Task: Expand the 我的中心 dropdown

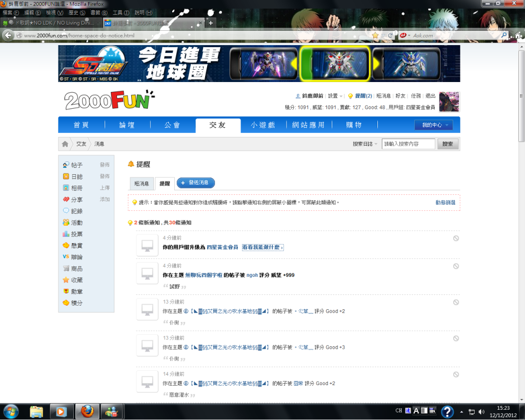Action: pos(433,125)
